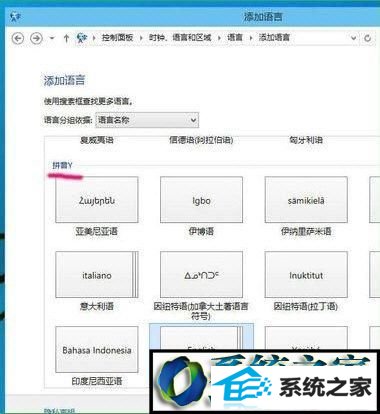
Task: Go up one level with up arrow
Action: pyautogui.click(x=66, y=38)
